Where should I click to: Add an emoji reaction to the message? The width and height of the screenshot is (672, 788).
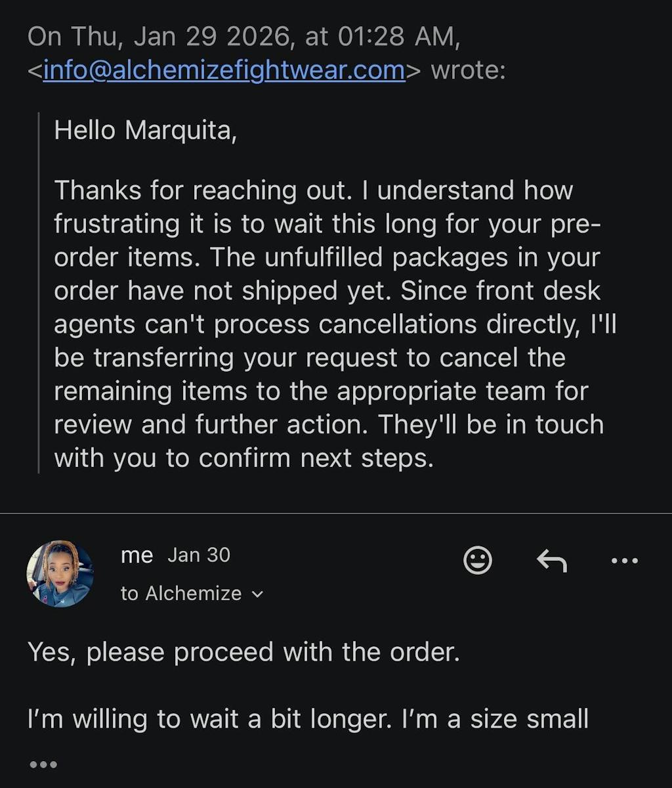click(477, 561)
